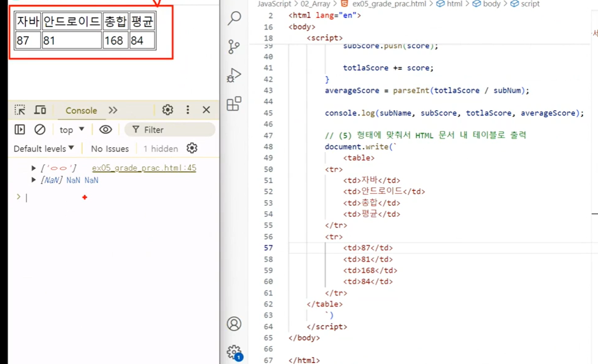Click the NaN value after [NaN] array
This screenshot has height=364, width=598.
pos(73,180)
